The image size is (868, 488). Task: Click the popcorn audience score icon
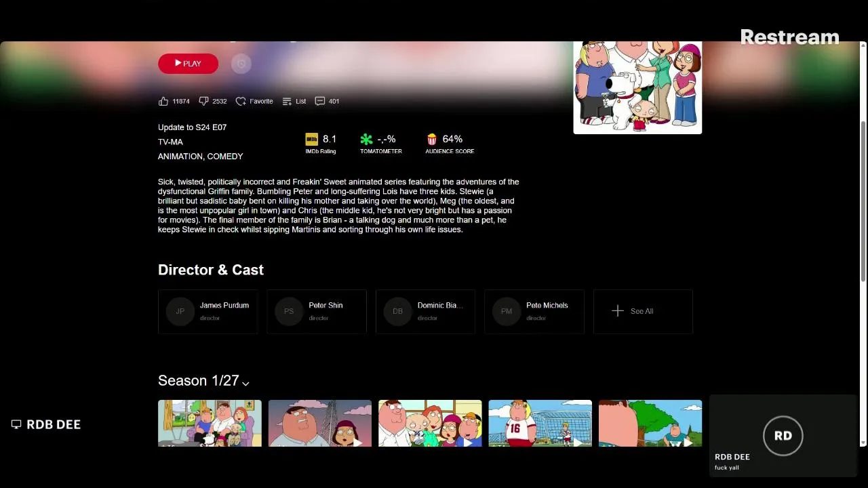coord(432,139)
